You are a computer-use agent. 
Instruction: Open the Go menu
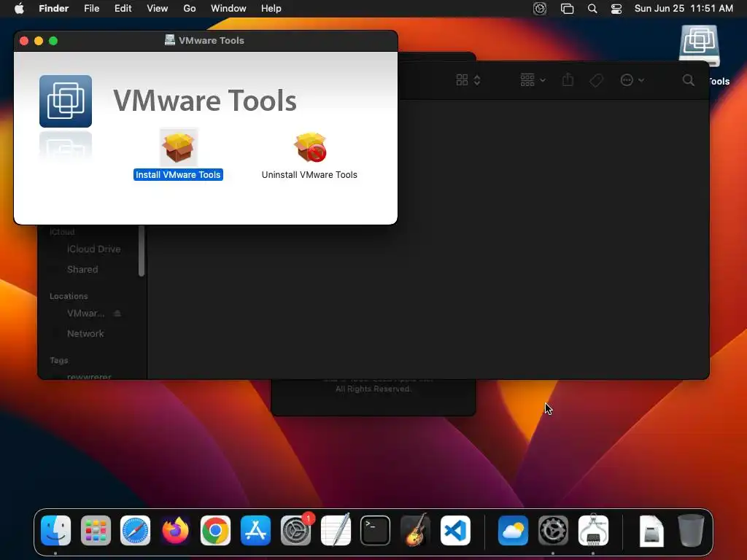pos(190,9)
